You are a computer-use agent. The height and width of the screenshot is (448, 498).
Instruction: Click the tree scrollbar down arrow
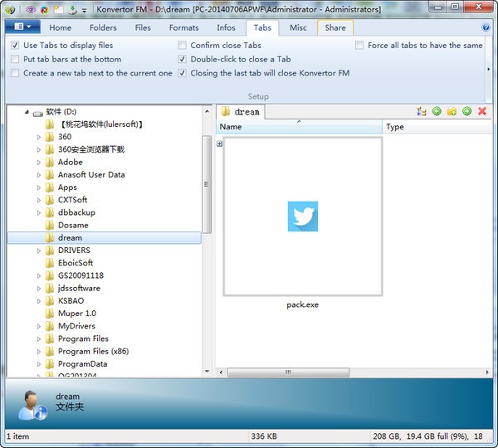[207, 372]
